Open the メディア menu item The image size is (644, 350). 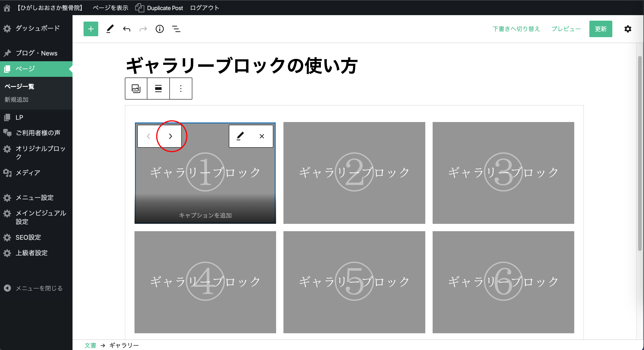(x=28, y=173)
